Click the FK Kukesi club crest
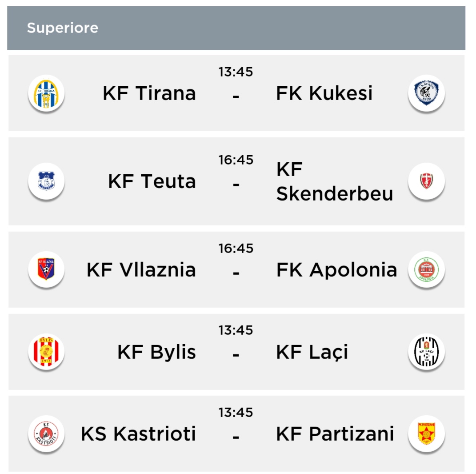 click(x=426, y=93)
